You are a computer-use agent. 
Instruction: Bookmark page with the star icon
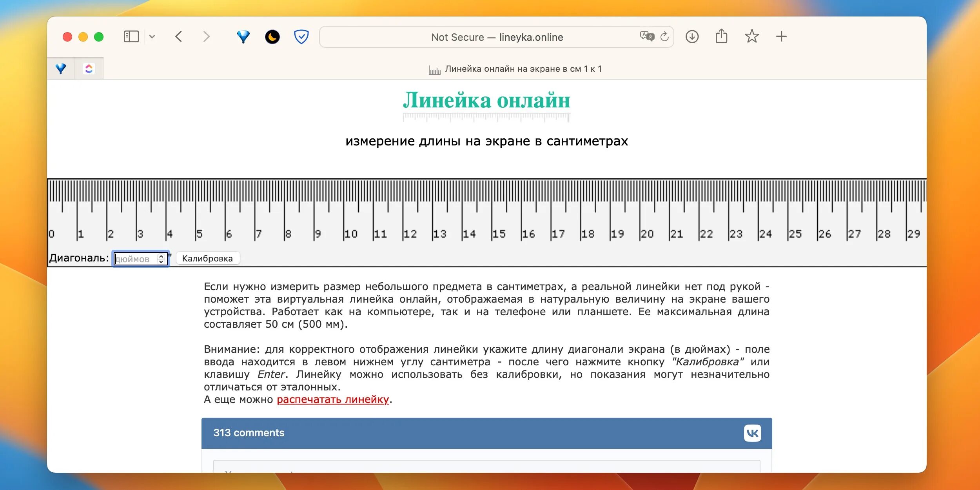click(751, 36)
